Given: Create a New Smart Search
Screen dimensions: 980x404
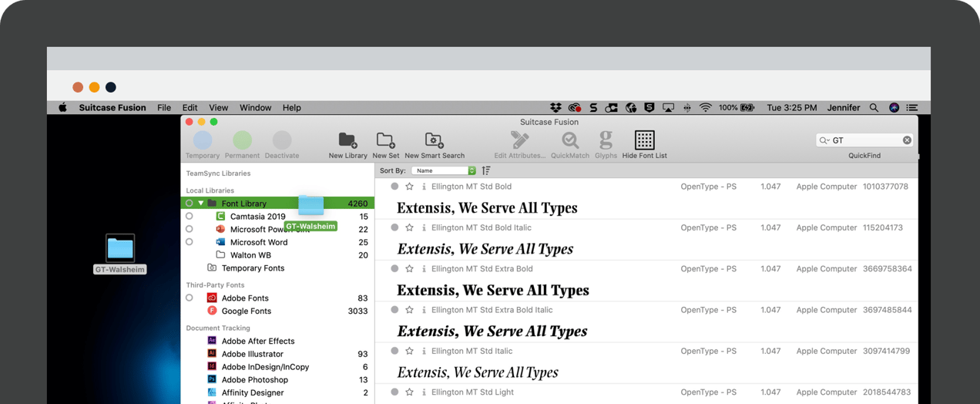Looking at the screenshot, I should (434, 140).
